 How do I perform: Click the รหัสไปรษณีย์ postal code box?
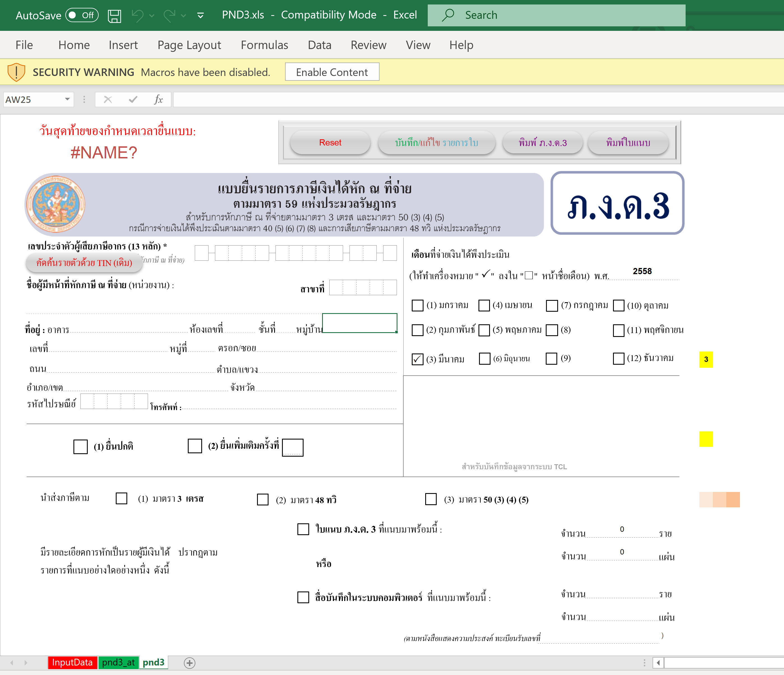[114, 401]
